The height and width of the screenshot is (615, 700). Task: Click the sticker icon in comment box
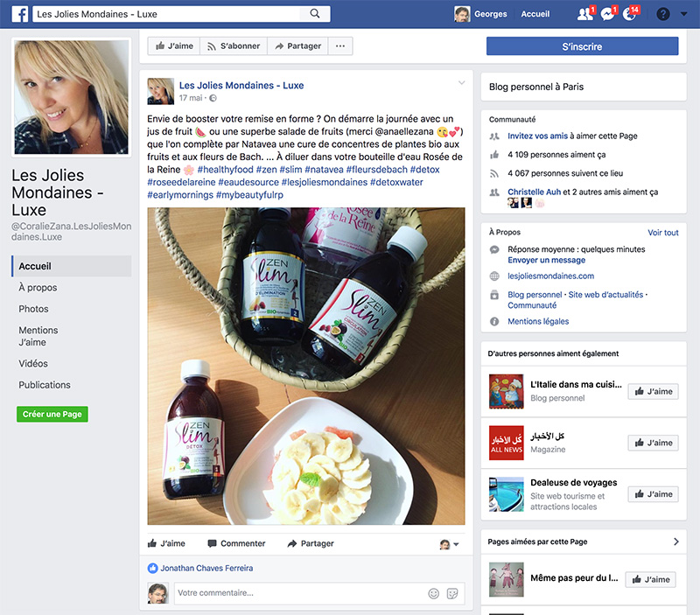[x=452, y=593]
